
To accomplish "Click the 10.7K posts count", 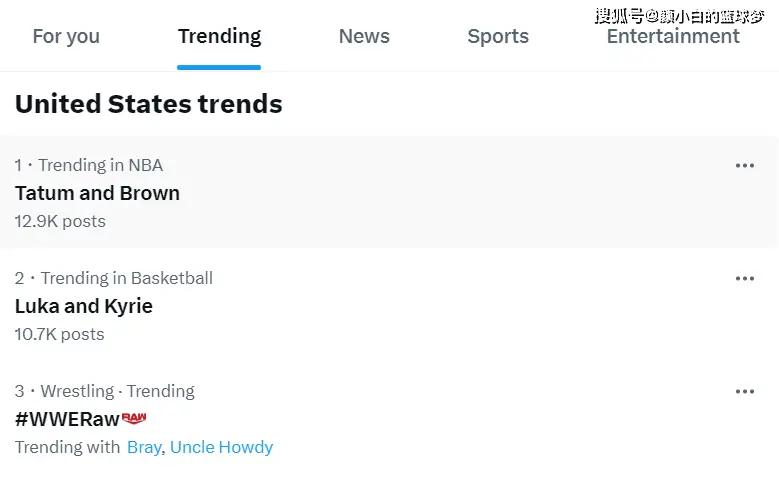I will click(60, 334).
